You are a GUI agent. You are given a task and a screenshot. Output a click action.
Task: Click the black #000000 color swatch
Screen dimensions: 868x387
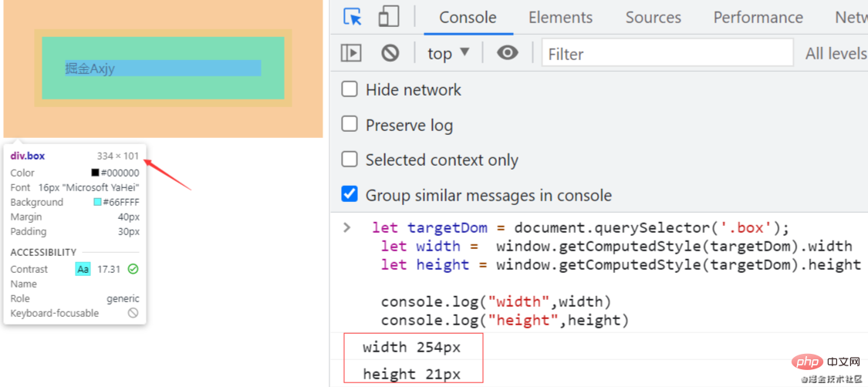(95, 173)
